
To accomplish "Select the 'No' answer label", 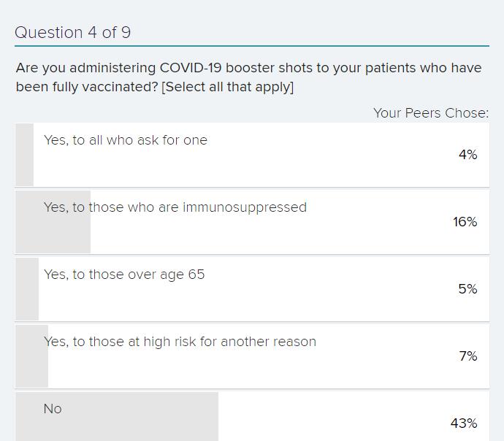I will 53,409.
